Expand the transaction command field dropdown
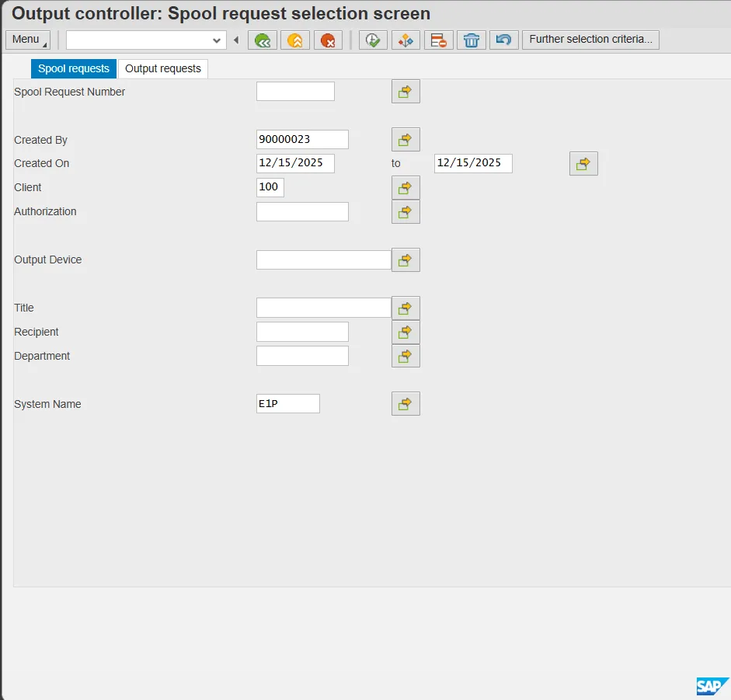 217,40
